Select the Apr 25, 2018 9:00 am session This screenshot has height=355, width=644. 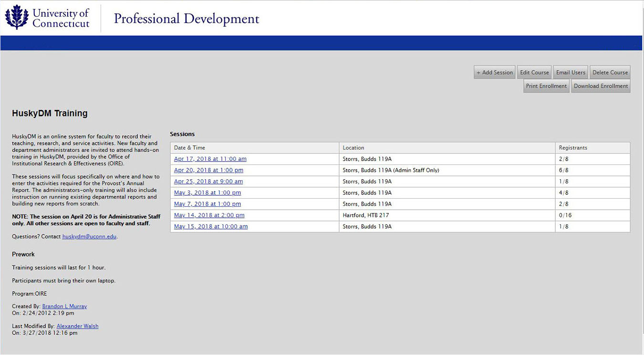click(208, 182)
